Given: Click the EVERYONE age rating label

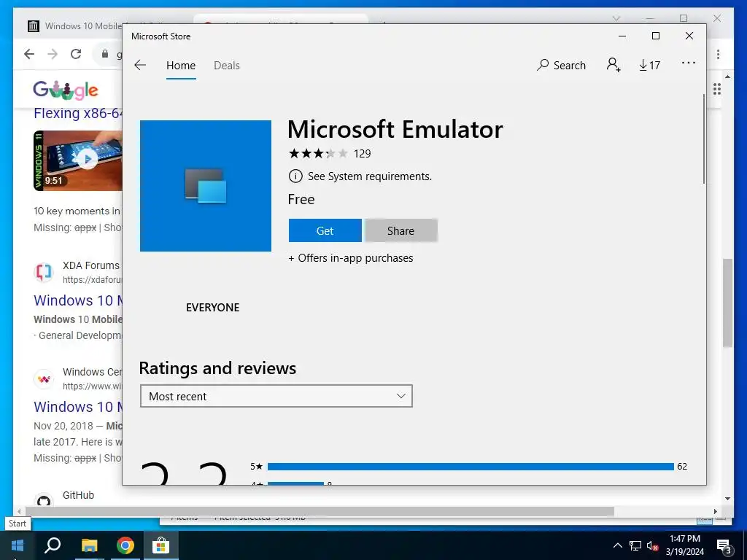Looking at the screenshot, I should click(212, 308).
